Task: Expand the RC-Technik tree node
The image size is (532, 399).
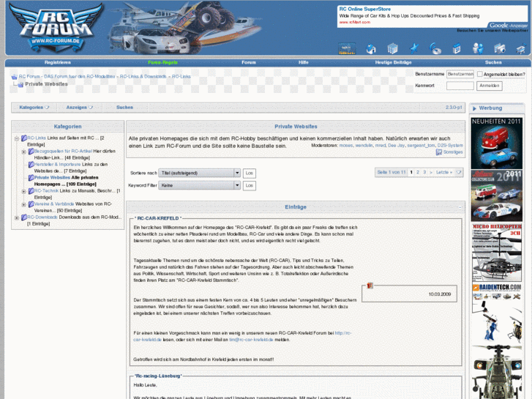Action: coord(23,192)
